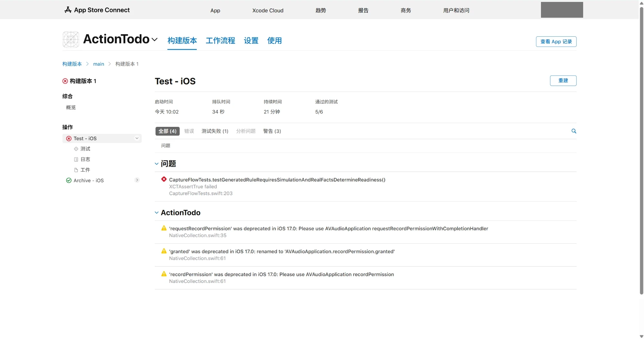
Task: Switch to the 使用 tab
Action: click(274, 41)
